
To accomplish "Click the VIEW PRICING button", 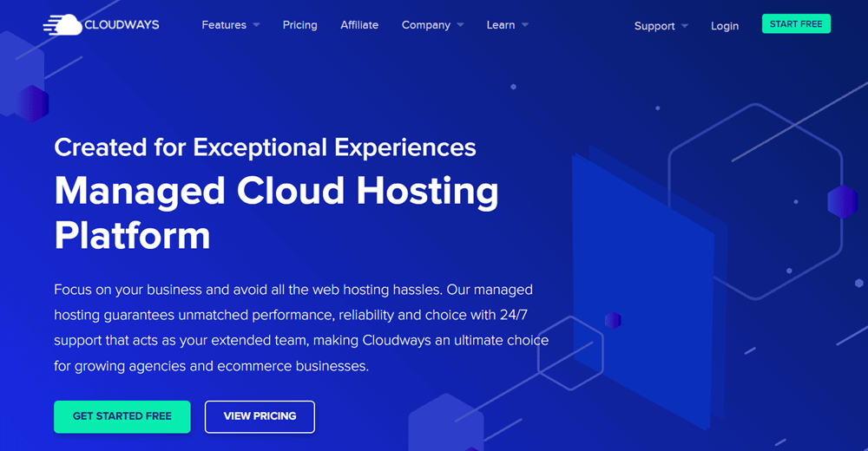I will 260,416.
